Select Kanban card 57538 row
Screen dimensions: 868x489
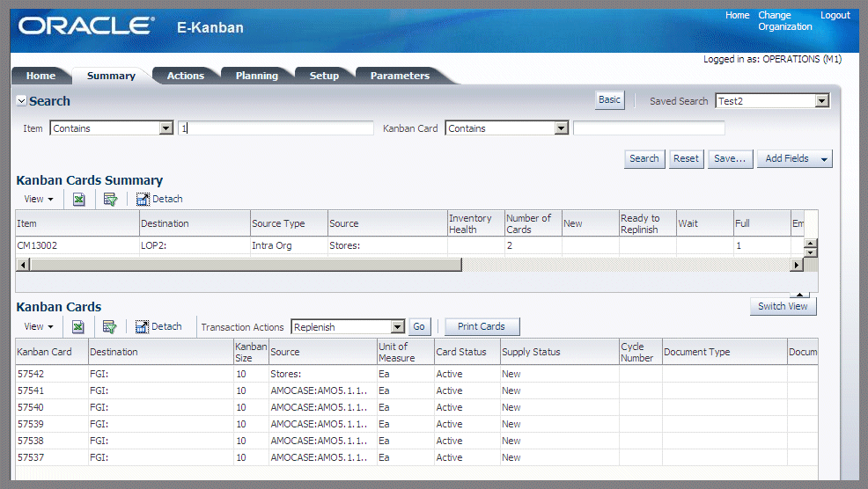pos(417,441)
